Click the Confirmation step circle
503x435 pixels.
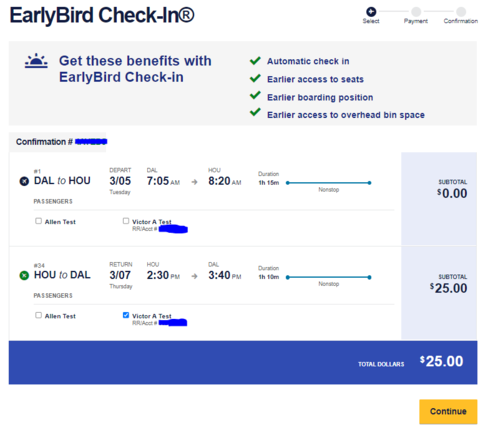click(x=461, y=12)
